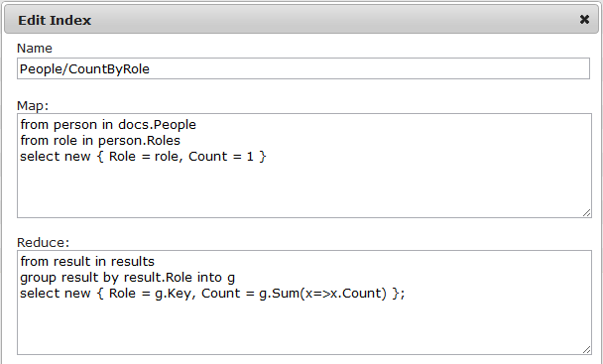Click the Edit Index title bar text
Screen dimensions: 603x364
pos(55,20)
